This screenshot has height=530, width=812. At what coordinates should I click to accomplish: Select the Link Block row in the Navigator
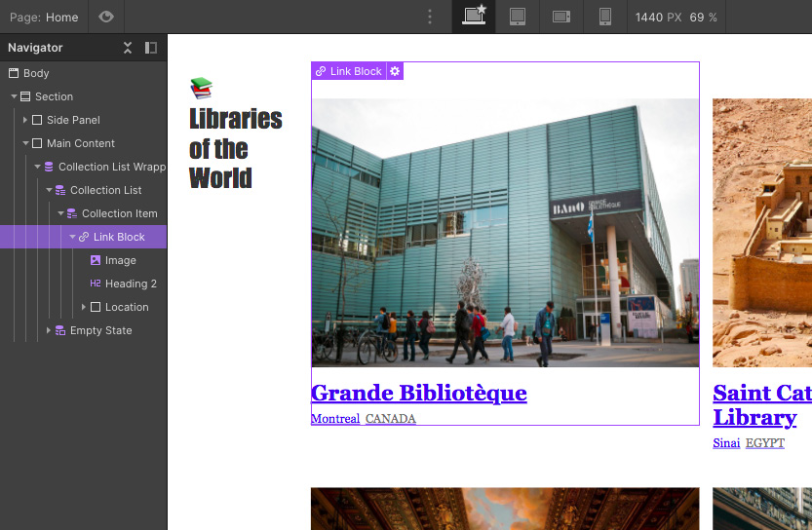click(x=84, y=237)
